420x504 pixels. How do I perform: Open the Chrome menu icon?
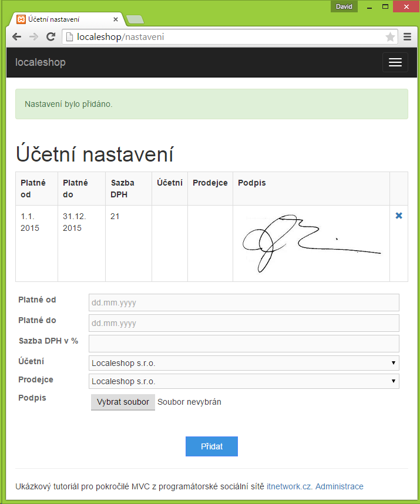click(x=407, y=37)
